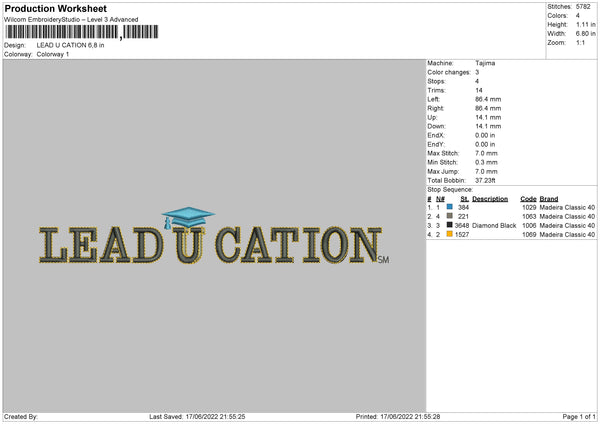The height and width of the screenshot is (424, 600).
Task: Click thread code 1029
Action: point(529,207)
